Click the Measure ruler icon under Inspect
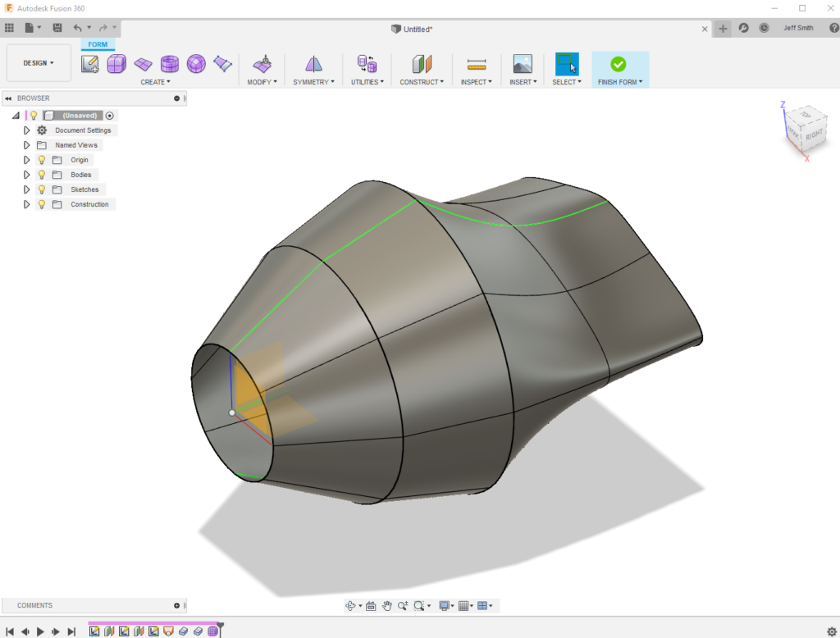 click(x=477, y=64)
